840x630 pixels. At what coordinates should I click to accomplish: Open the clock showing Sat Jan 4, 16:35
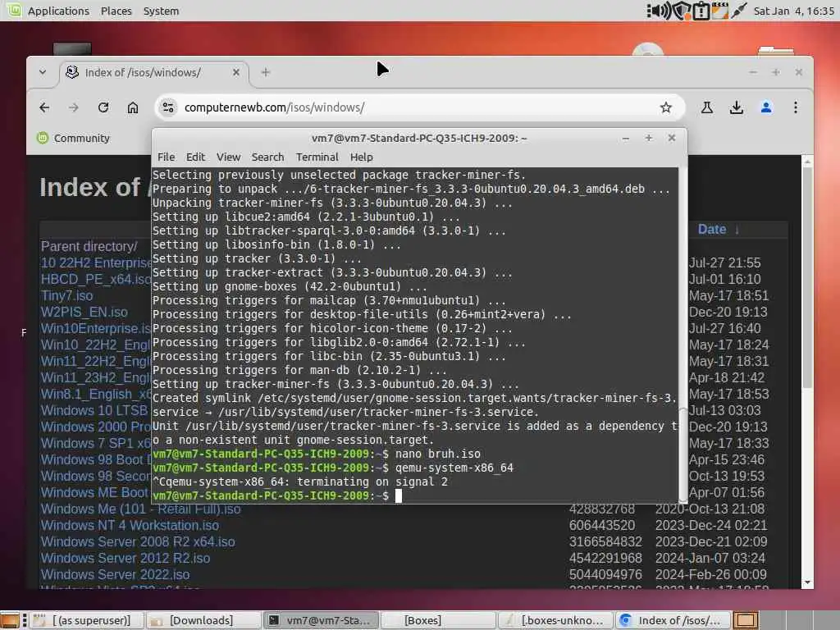pyautogui.click(x=793, y=11)
